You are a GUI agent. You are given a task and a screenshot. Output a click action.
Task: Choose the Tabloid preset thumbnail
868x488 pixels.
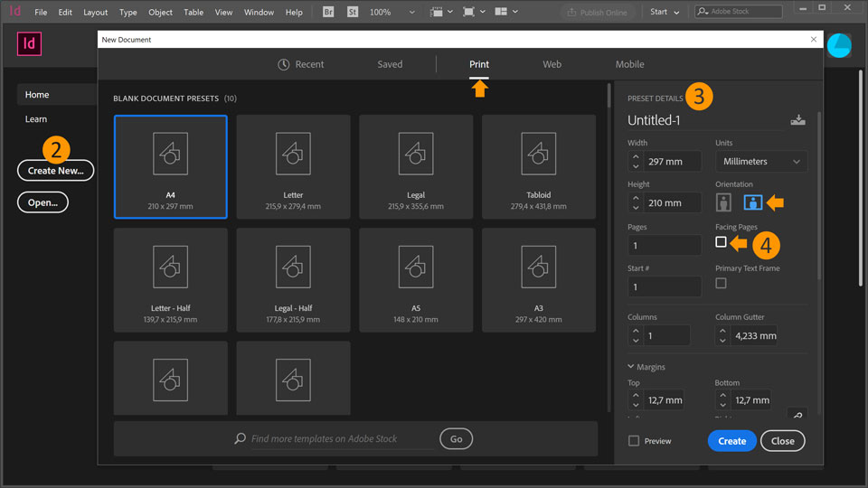click(539, 166)
